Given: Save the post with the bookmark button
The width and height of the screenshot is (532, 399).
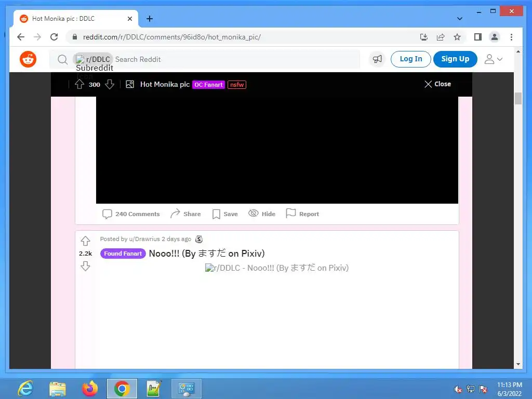Looking at the screenshot, I should coord(225,214).
